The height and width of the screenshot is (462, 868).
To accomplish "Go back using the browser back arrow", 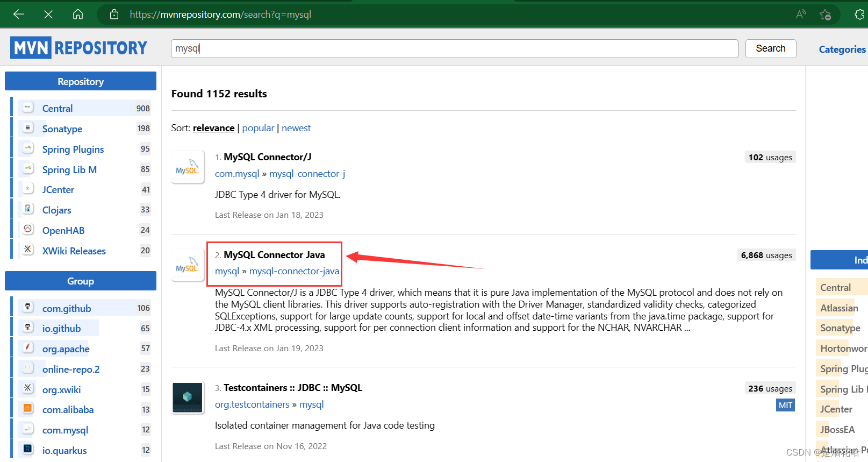I will [19, 15].
